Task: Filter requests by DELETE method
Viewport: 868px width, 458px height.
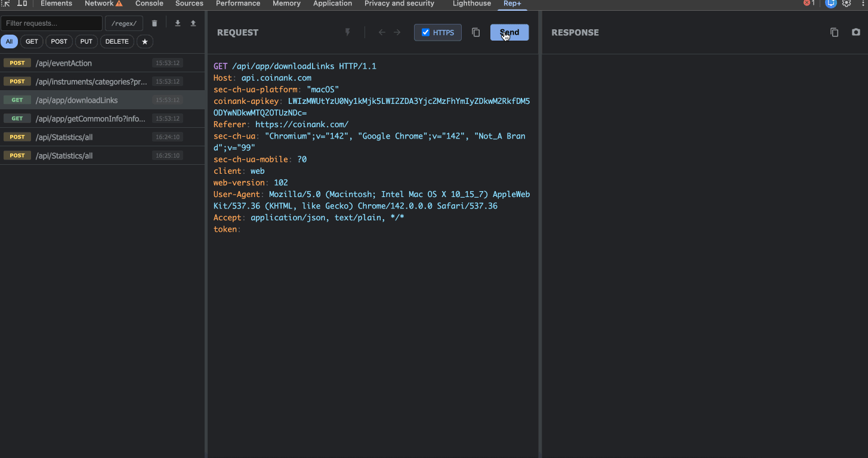Action: click(117, 42)
